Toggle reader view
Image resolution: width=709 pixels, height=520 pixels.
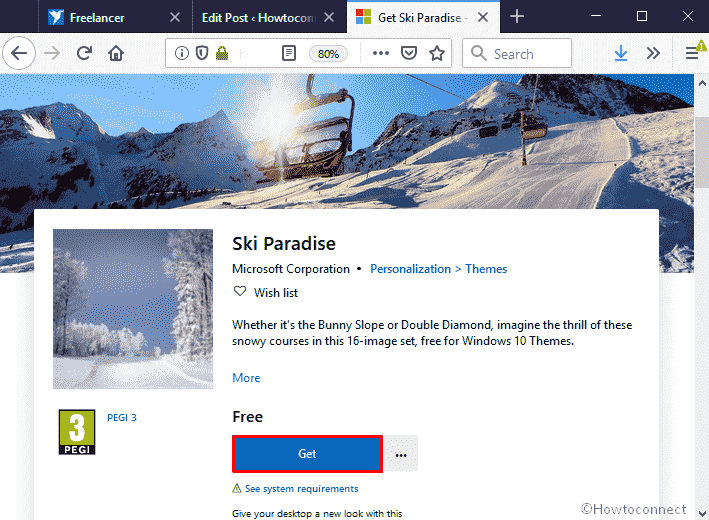click(x=289, y=53)
